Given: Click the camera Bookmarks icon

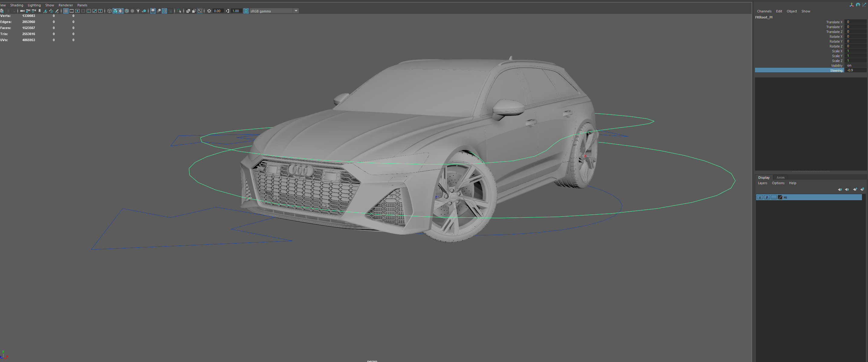Looking at the screenshot, I should [40, 11].
